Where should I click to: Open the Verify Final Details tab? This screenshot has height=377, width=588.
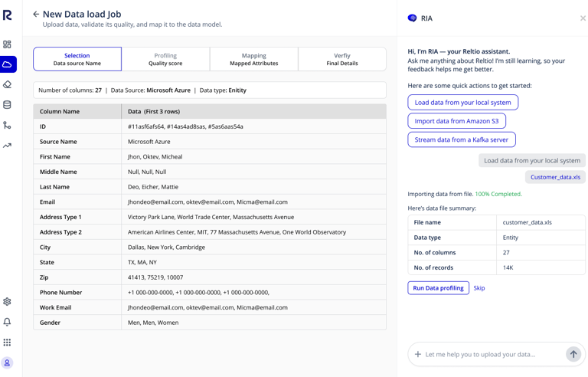pos(342,59)
